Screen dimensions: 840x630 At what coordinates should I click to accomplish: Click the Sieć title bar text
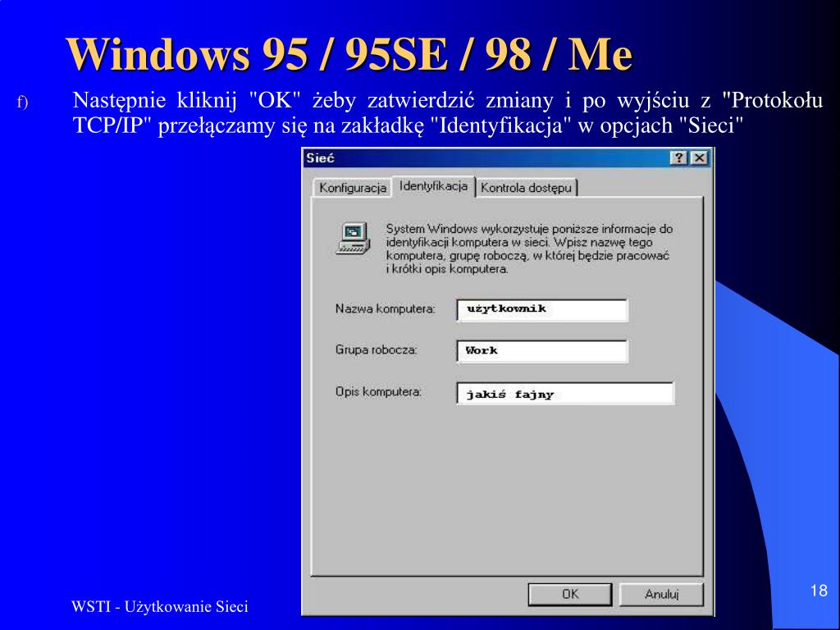click(321, 158)
